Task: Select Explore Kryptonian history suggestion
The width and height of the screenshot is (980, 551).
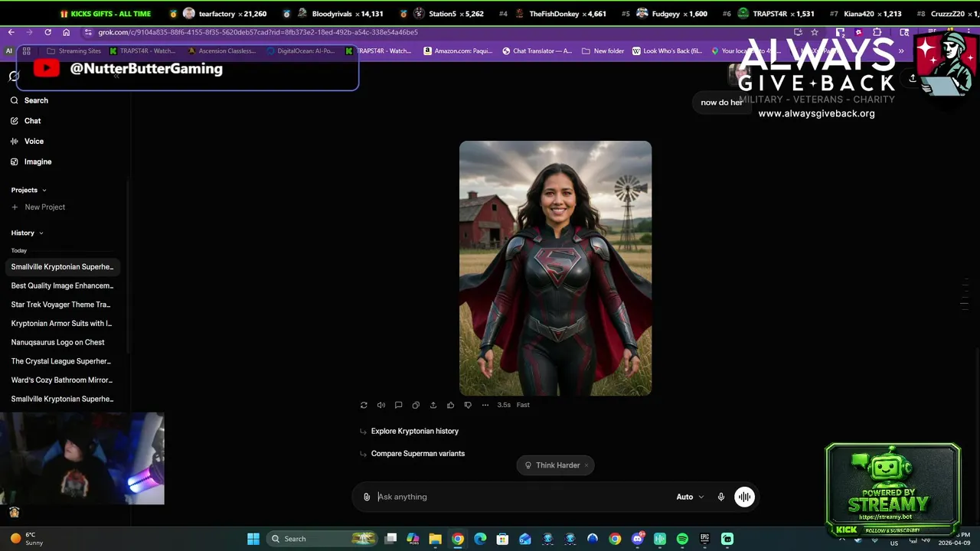Action: tap(414, 431)
